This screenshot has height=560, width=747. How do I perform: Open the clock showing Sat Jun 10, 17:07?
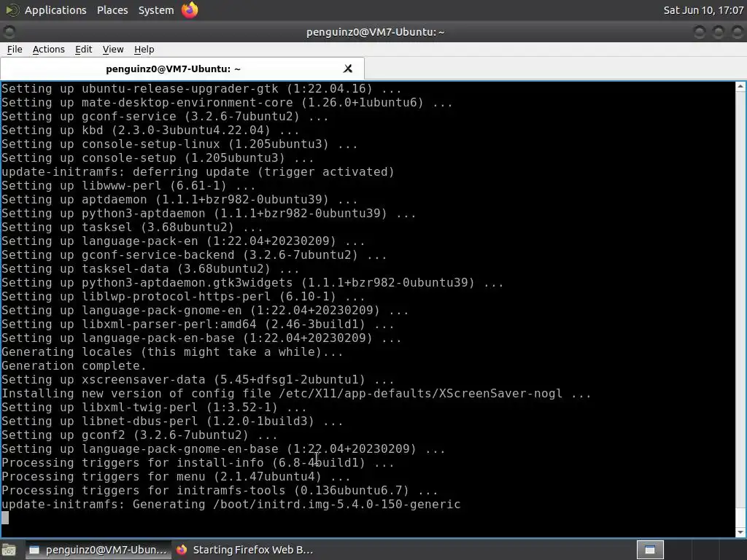coord(703,10)
